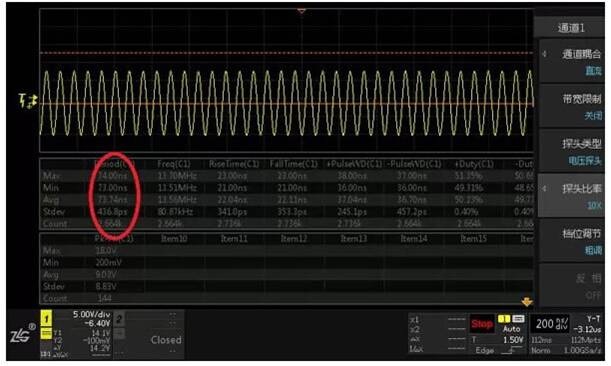The image size is (611, 366).
Task: Click the 200 ns/div timebase readout
Action: click(x=551, y=324)
